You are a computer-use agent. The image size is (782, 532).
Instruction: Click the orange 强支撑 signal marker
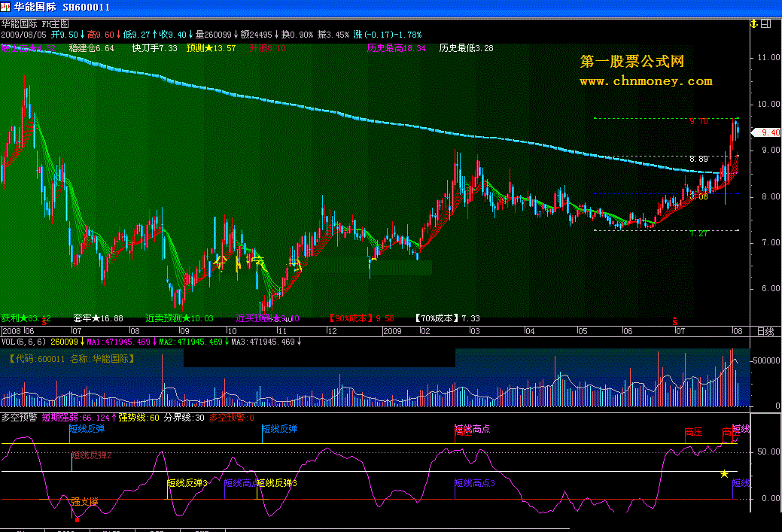tap(84, 502)
